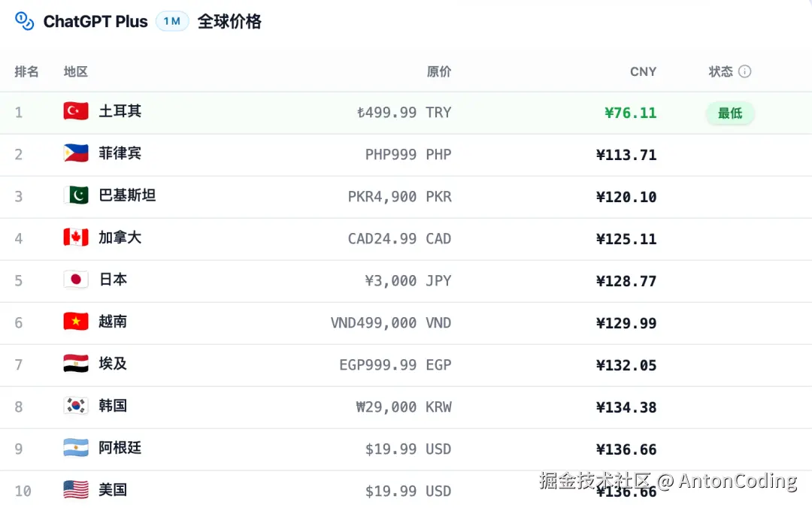This screenshot has width=812, height=508.
Task: Click the original price CAD24.99 CAD
Action: 399,239
